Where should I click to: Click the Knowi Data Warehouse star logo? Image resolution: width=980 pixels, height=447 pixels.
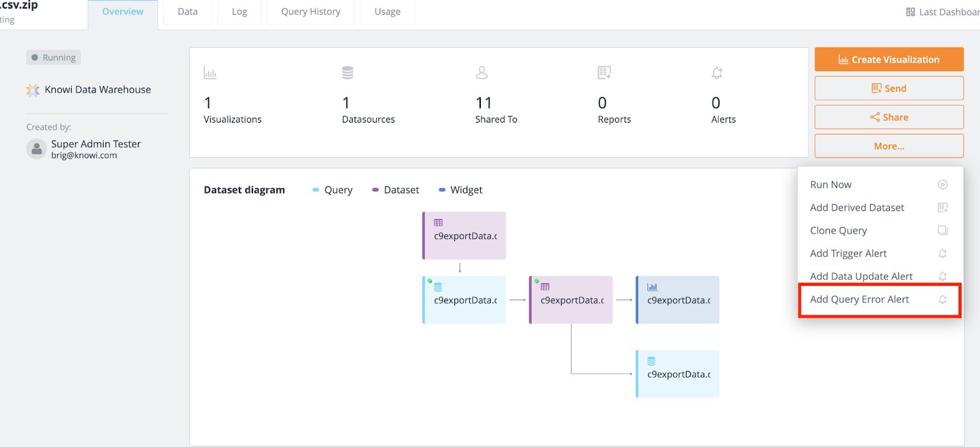tap(32, 90)
